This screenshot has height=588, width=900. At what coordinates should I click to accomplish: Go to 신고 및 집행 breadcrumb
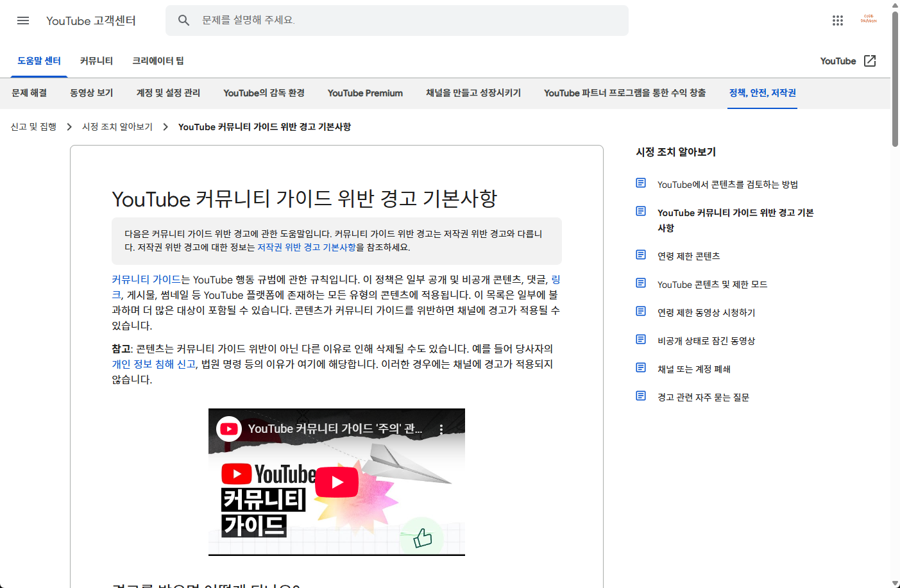click(33, 127)
